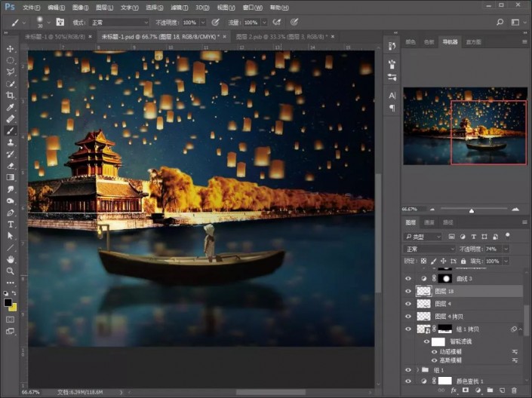532x398 pixels.
Task: Toggle visibility of 动感模糊 filter
Action: [x=434, y=351]
